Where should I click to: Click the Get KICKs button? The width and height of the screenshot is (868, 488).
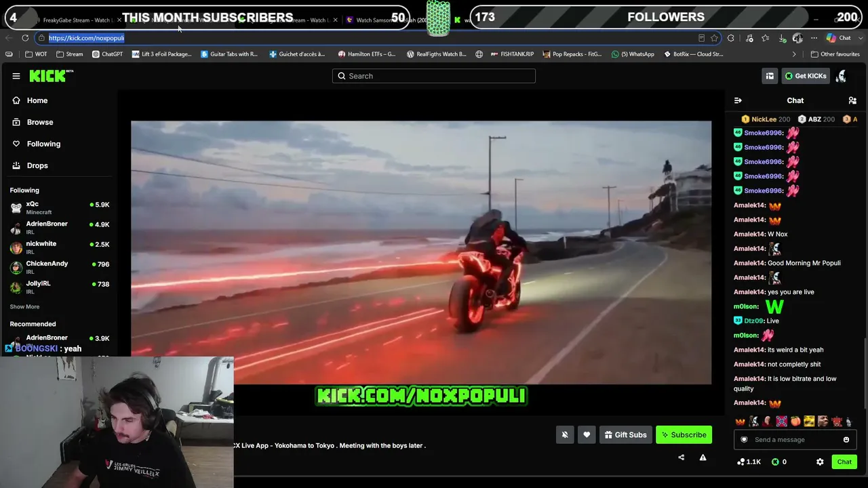point(806,76)
